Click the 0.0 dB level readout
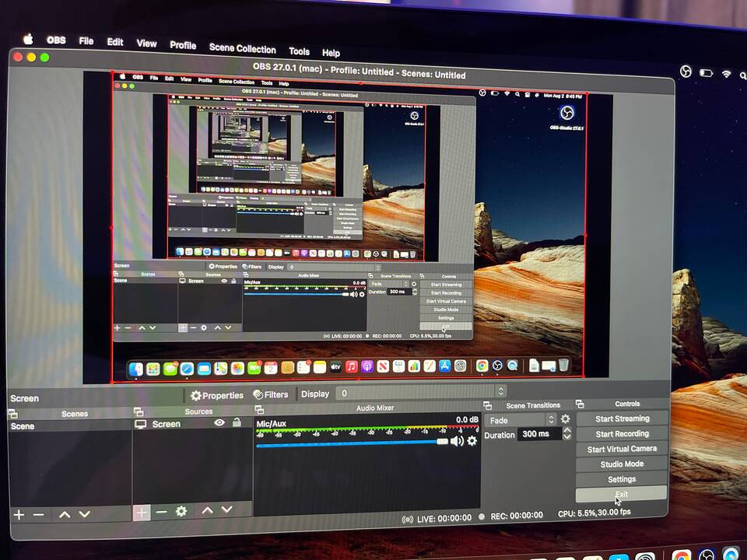This screenshot has width=747, height=560. (467, 419)
